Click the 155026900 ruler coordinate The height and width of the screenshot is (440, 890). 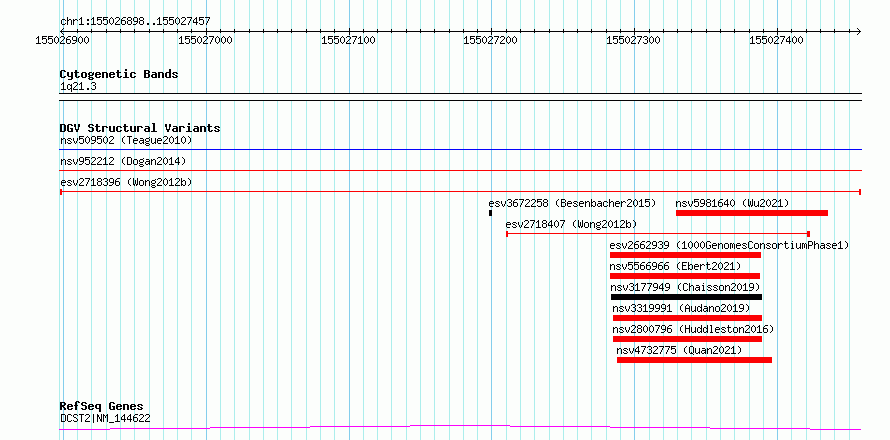[x=62, y=40]
